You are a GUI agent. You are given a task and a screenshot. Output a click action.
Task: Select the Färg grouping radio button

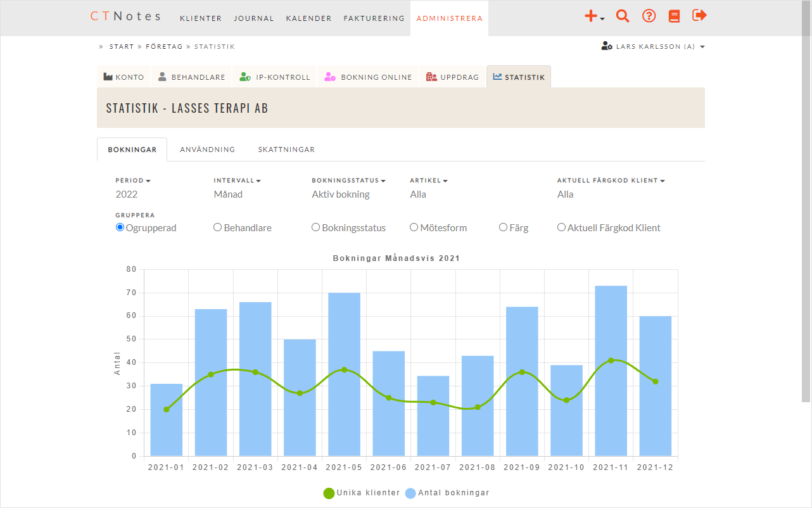503,227
